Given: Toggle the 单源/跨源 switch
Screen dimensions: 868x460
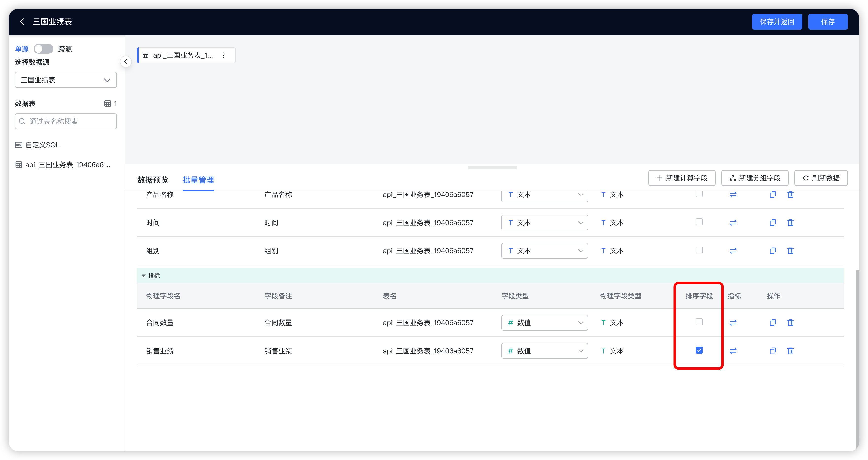Looking at the screenshot, I should pyautogui.click(x=43, y=49).
